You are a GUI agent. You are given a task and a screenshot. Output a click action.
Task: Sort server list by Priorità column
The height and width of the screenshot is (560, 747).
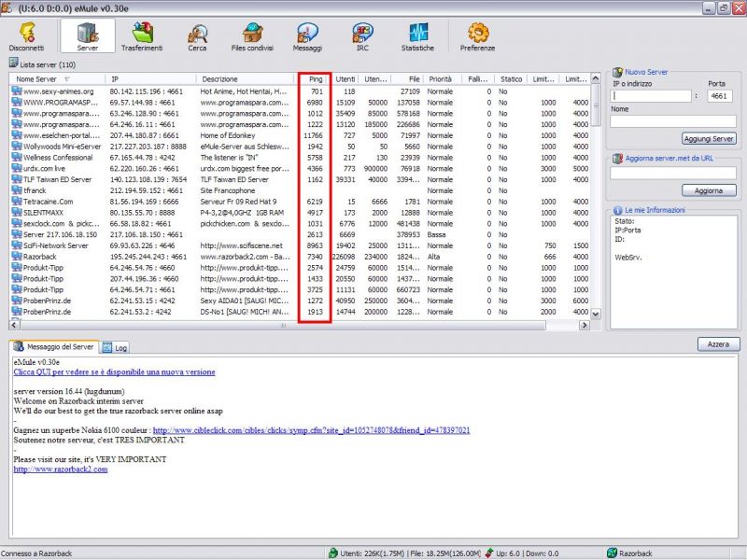[x=442, y=79]
